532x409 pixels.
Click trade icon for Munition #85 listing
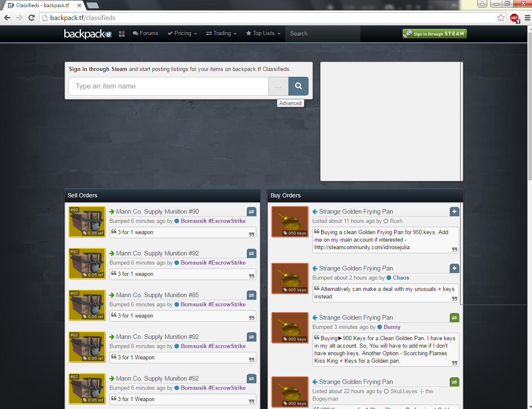pos(251,295)
